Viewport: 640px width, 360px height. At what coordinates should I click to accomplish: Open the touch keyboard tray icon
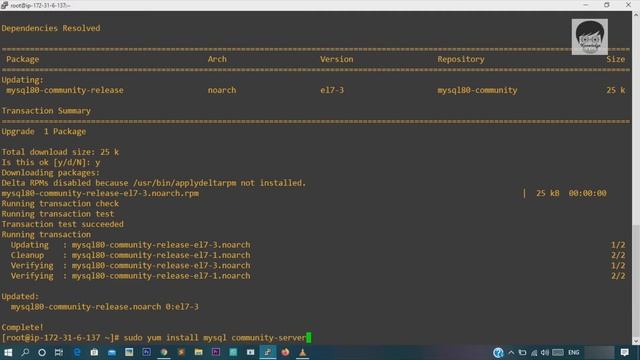click(x=558, y=353)
